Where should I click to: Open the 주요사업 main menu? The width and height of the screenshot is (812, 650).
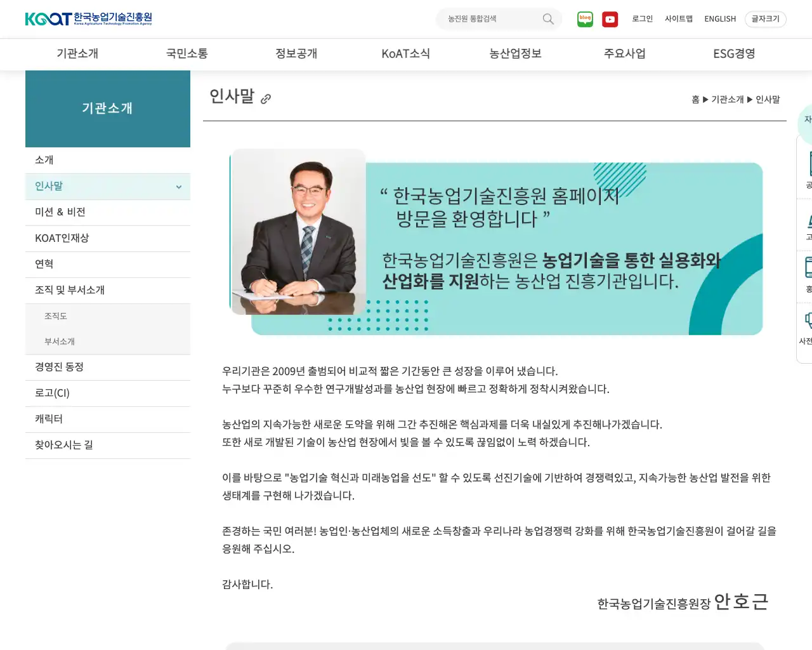click(625, 54)
